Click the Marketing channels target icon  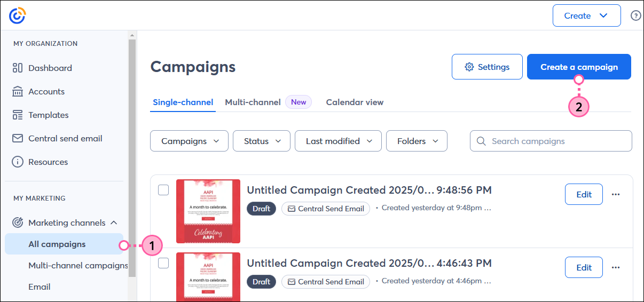click(18, 222)
